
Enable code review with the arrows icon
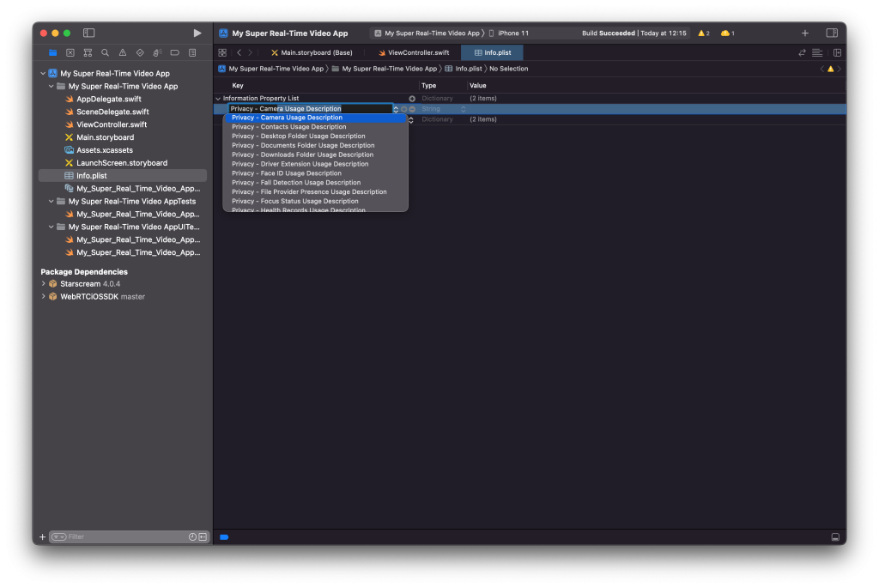(803, 52)
